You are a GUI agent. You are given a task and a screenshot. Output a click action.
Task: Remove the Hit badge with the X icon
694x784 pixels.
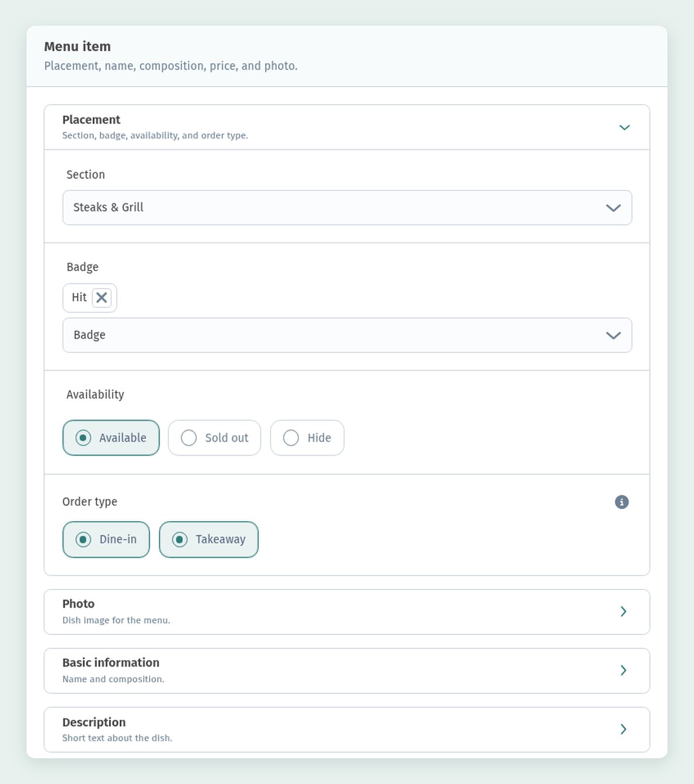[x=102, y=298]
